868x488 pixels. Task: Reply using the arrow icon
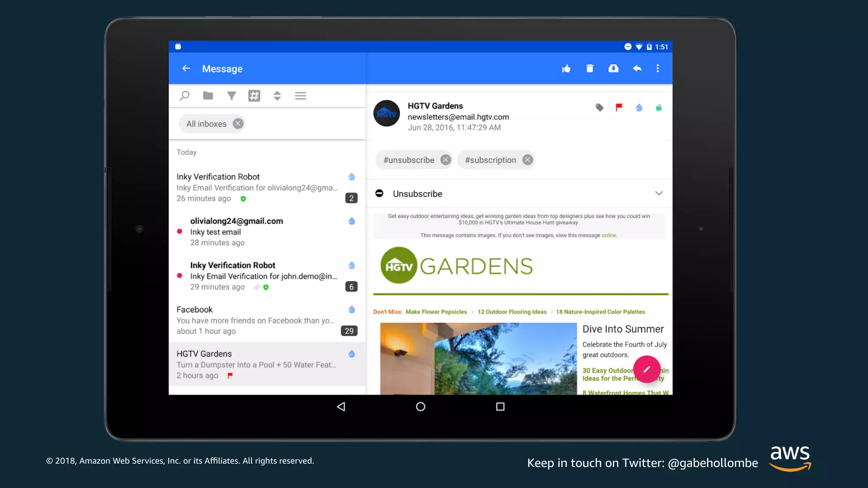[x=637, y=69]
